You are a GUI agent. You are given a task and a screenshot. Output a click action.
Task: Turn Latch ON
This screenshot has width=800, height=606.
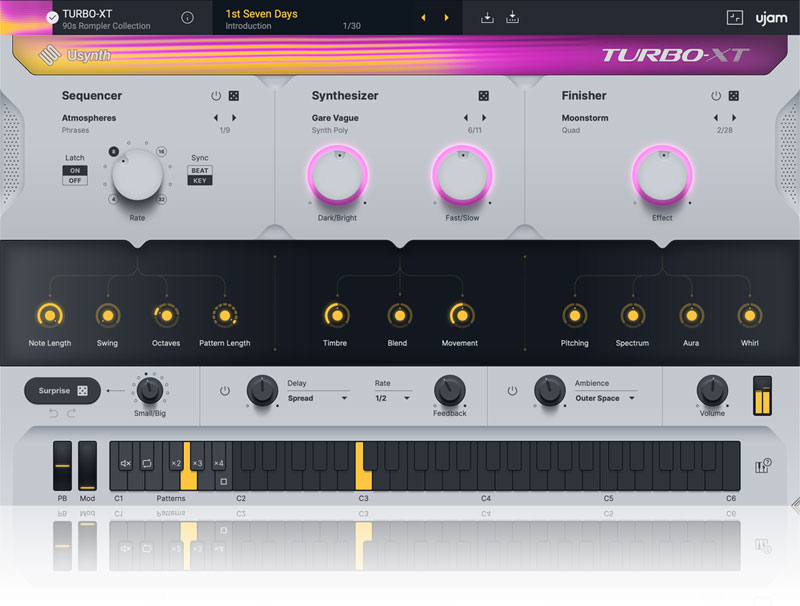(74, 171)
